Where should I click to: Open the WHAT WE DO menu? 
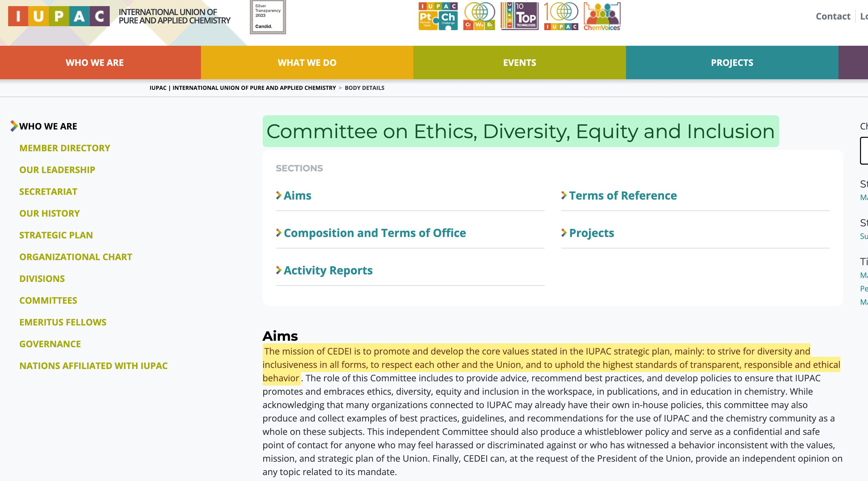pos(307,63)
